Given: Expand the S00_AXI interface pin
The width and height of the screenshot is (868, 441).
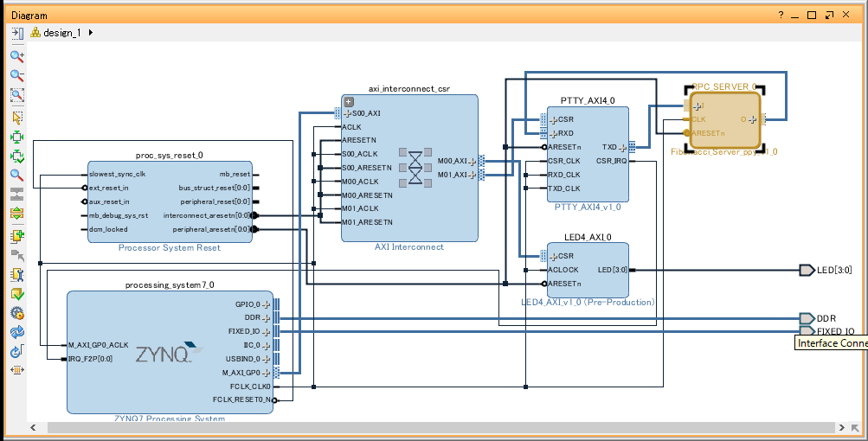Looking at the screenshot, I should click(348, 113).
